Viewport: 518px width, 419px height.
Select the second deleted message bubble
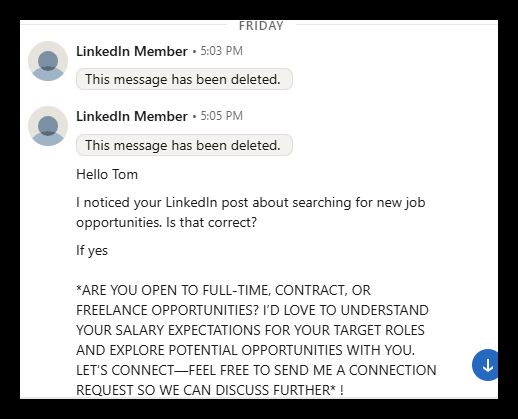[x=184, y=145]
